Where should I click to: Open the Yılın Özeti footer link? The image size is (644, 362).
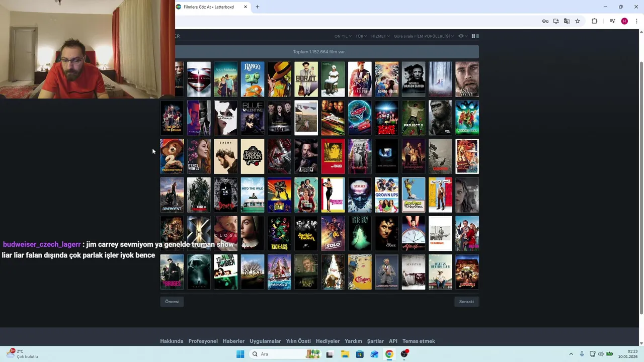(298, 341)
